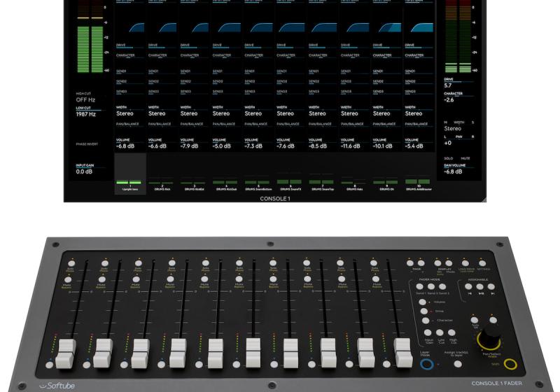Click the -5.0 dB volume value
This screenshot has width=560, height=392.
pos(221,146)
